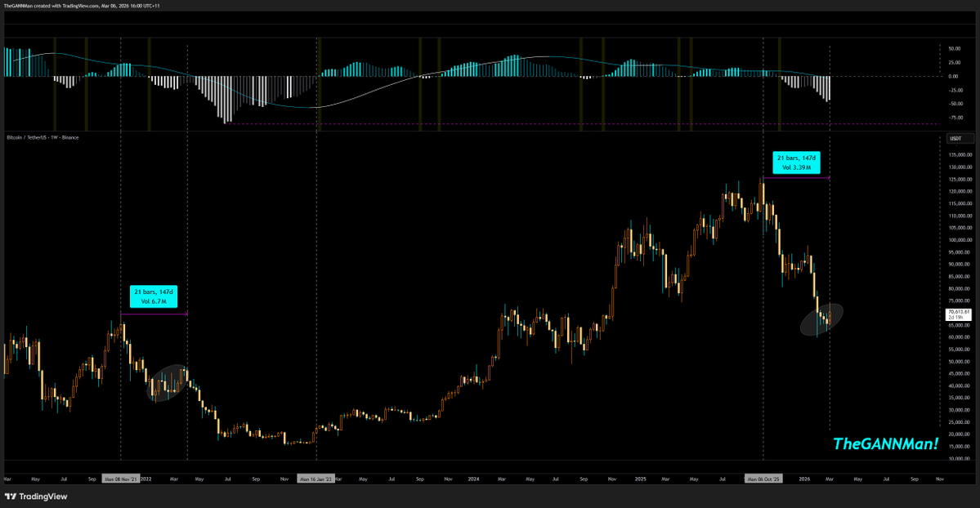Click the 30,000.00 price axis label
Image resolution: width=980 pixels, height=508 pixels.
click(960, 411)
